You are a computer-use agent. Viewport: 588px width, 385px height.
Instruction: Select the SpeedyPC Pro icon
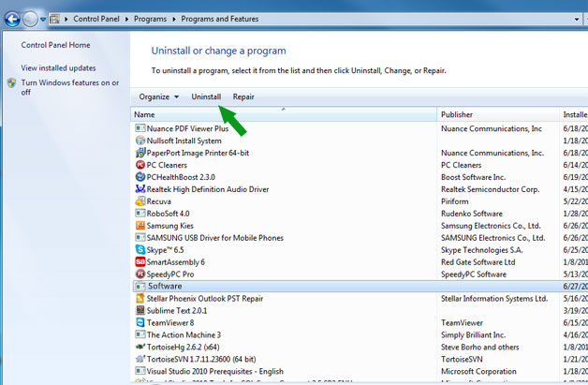coord(140,274)
